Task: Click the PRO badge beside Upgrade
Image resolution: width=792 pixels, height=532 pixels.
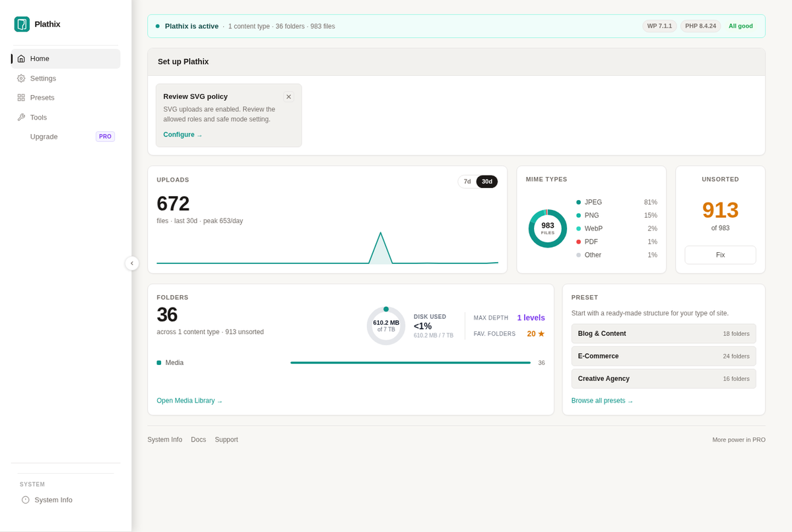Action: click(x=106, y=137)
